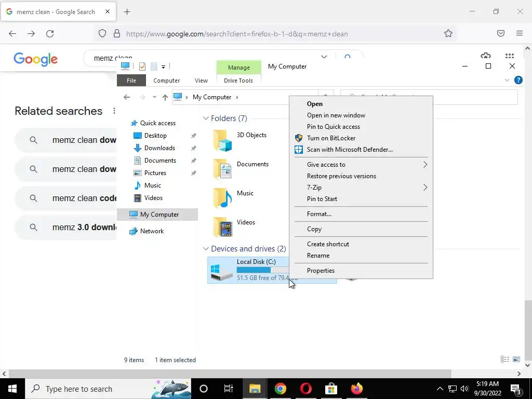Viewport: 532px width, 399px height.
Task: Open Related searches three-dot options
Action: (114, 111)
